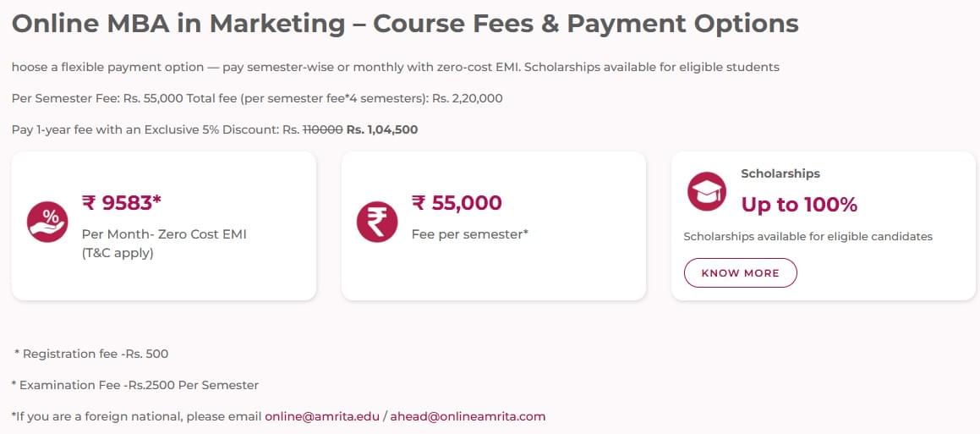
Task: Click the graduation cap scholarship icon
Action: coord(707,191)
